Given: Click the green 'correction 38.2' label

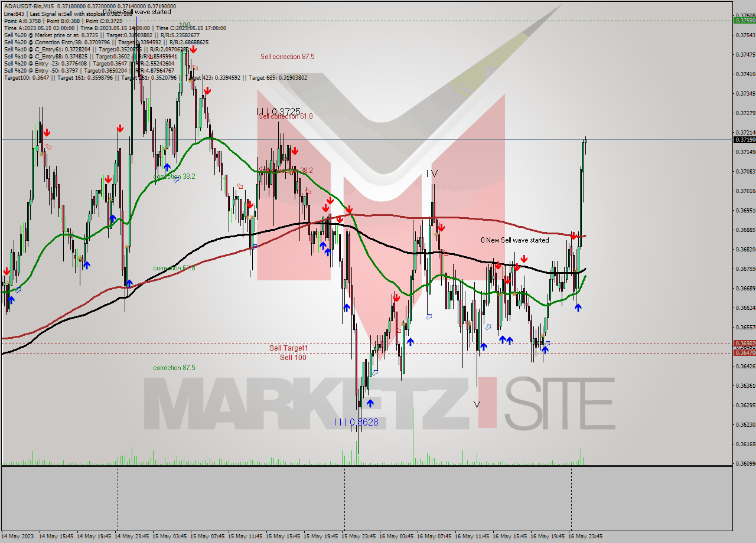Looking at the screenshot, I should coord(174,176).
